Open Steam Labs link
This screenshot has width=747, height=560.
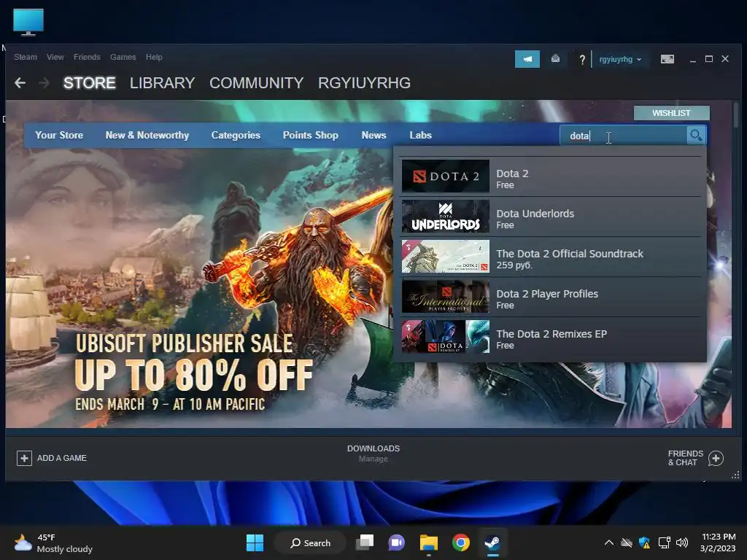coord(421,135)
